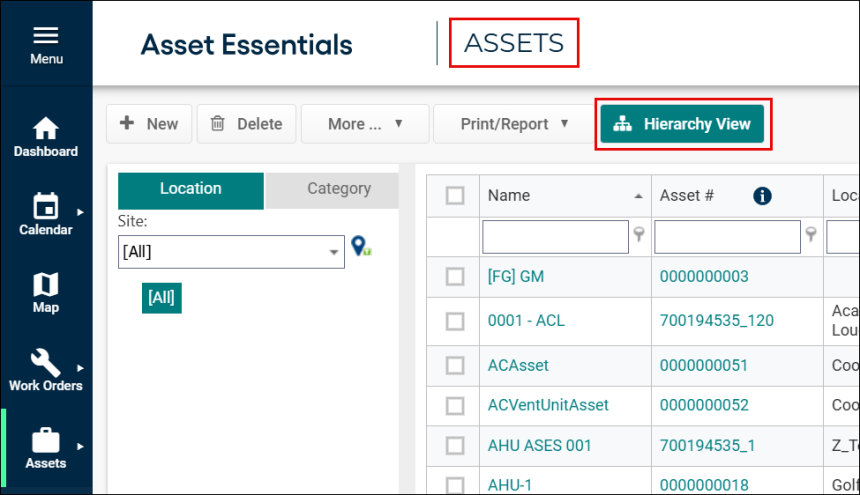Click the Asset # column header
This screenshot has width=860, height=495.
point(686,196)
